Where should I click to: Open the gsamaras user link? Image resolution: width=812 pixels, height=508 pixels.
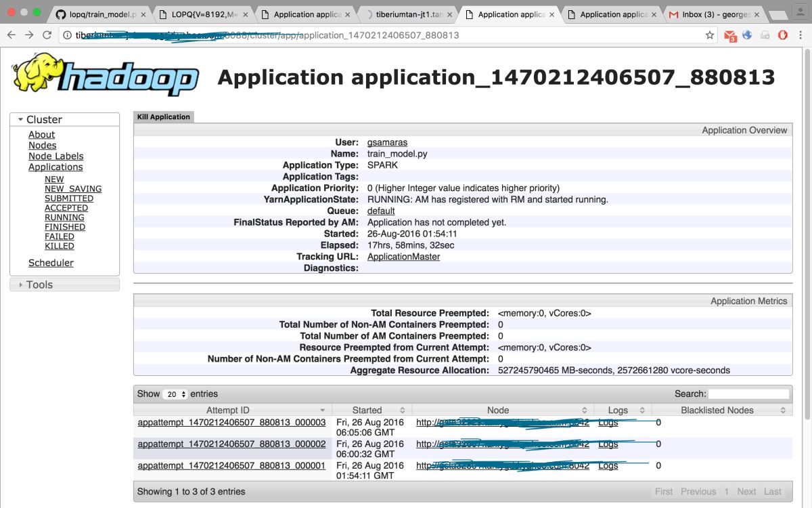pyautogui.click(x=387, y=143)
